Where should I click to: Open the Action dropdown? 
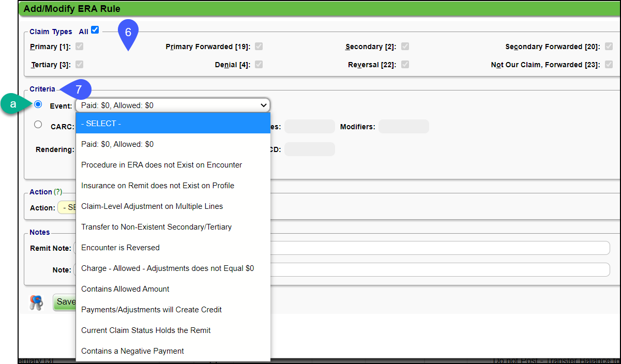(67, 208)
